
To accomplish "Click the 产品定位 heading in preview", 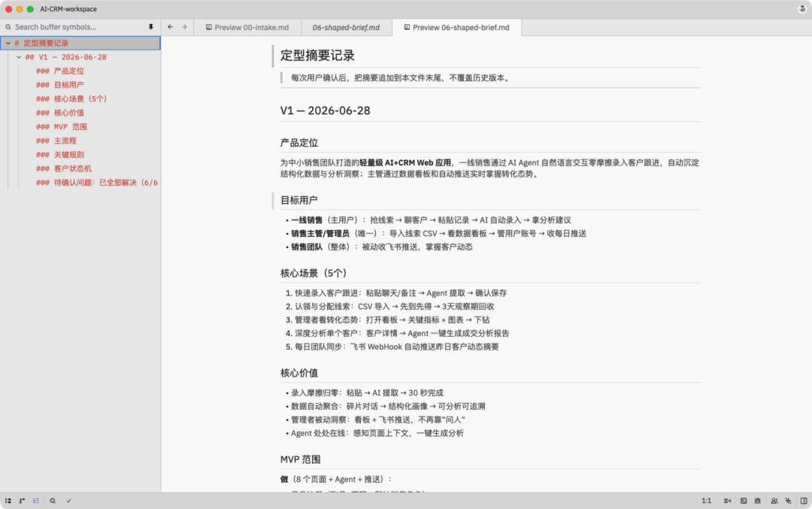I will click(x=299, y=143).
